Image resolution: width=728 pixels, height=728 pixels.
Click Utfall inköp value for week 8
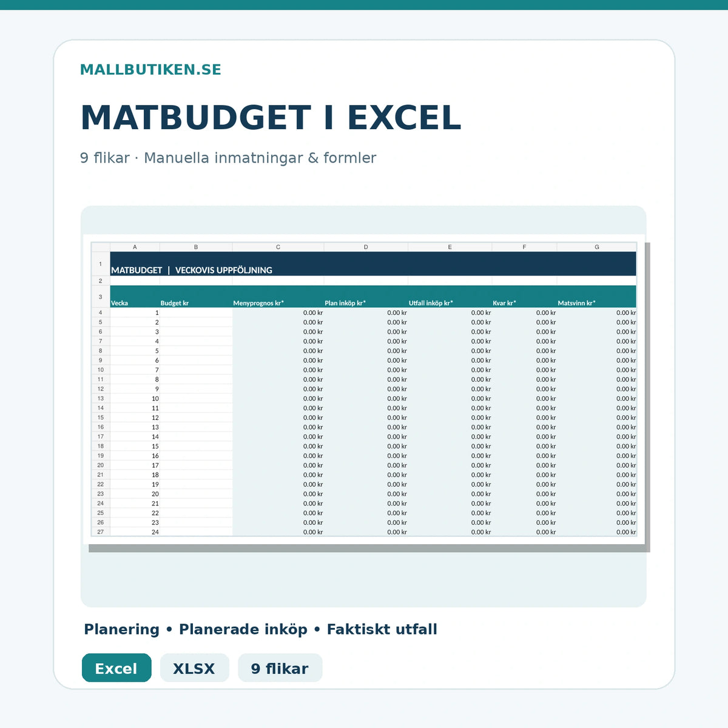(x=450, y=379)
